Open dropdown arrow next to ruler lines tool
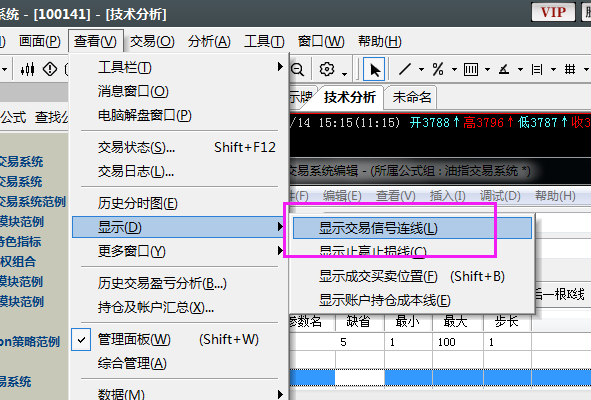The height and width of the screenshot is (400, 591). [553, 70]
